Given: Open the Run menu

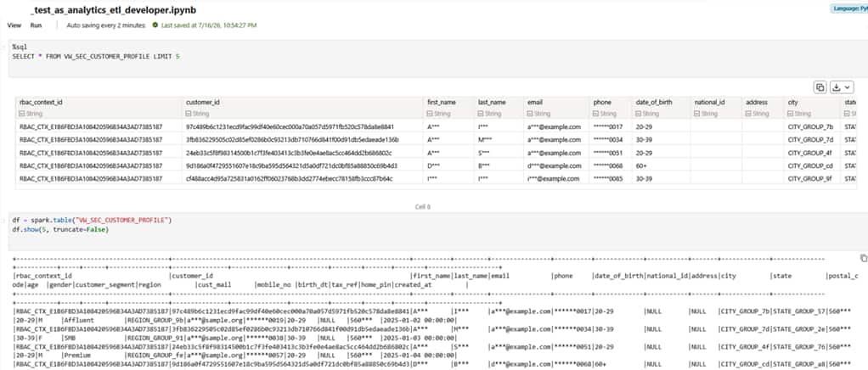Looking at the screenshot, I should [36, 25].
